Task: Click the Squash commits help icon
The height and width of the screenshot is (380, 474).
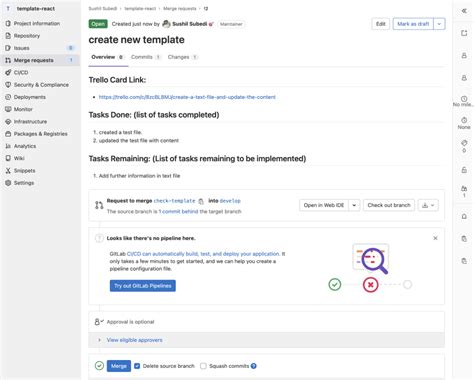Action: coord(254,366)
